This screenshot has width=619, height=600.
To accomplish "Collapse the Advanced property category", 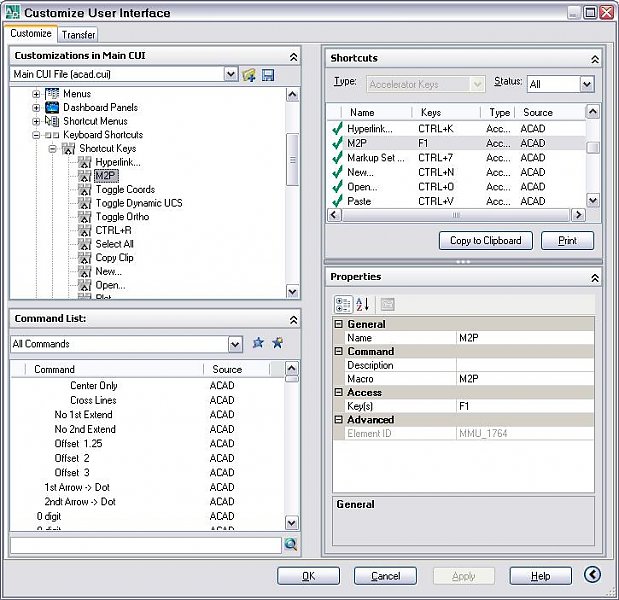I will tap(338, 419).
